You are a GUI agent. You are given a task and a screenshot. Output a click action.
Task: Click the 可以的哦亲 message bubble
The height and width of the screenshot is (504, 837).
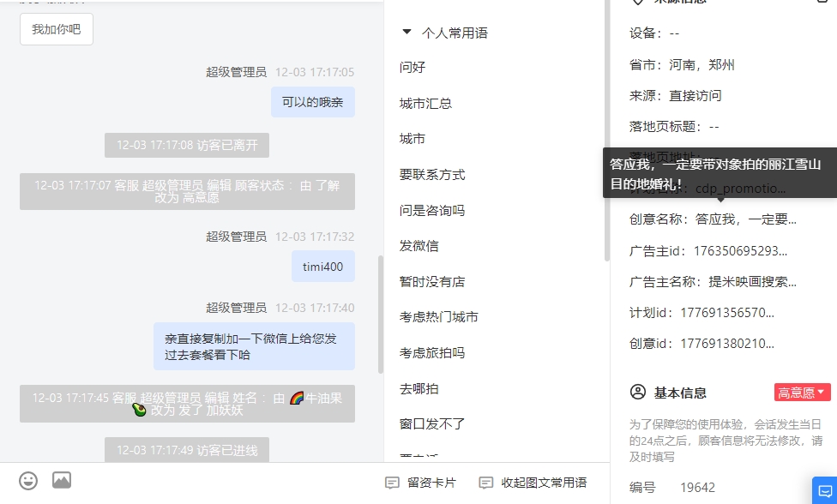313,102
